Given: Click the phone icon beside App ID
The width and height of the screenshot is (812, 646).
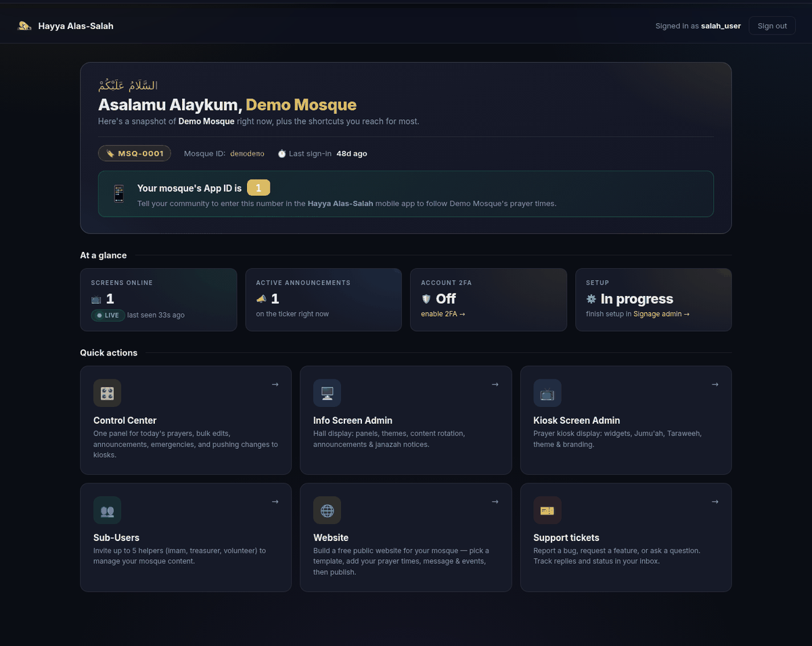Looking at the screenshot, I should pyautogui.click(x=119, y=194).
